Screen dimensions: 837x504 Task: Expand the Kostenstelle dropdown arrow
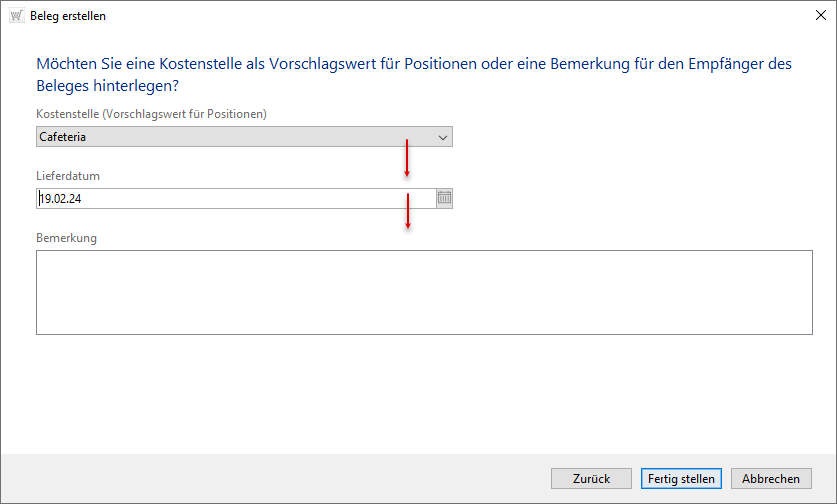(x=443, y=137)
